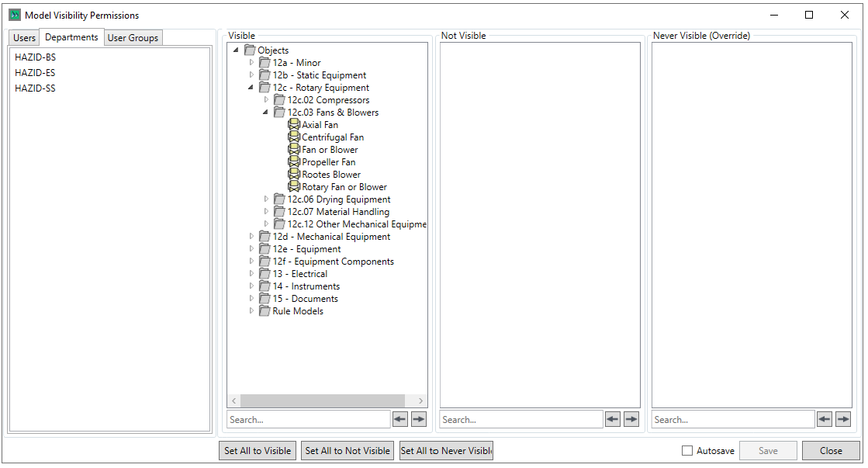The width and height of the screenshot is (868, 468).
Task: Click the horizontal scrollbar in Visible tree
Action: pyautogui.click(x=327, y=401)
